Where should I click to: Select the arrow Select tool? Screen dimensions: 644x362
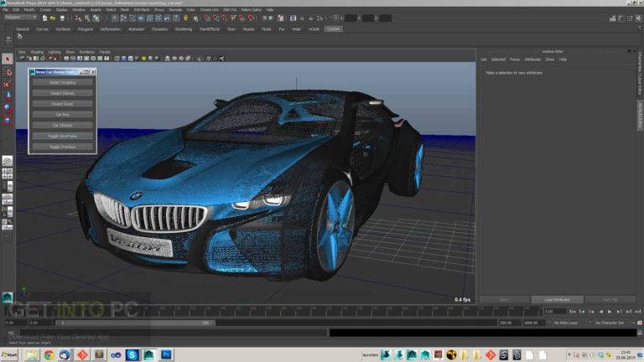(x=8, y=59)
